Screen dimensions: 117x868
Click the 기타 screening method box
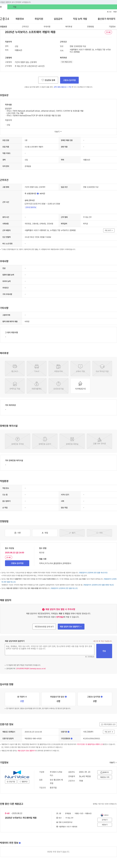99,533
